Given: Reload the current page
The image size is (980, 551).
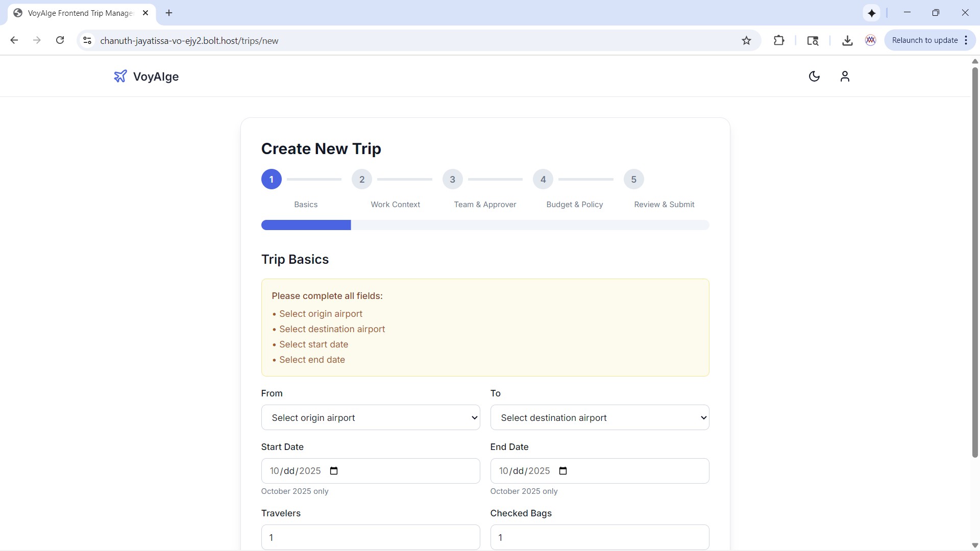Looking at the screenshot, I should (x=60, y=40).
